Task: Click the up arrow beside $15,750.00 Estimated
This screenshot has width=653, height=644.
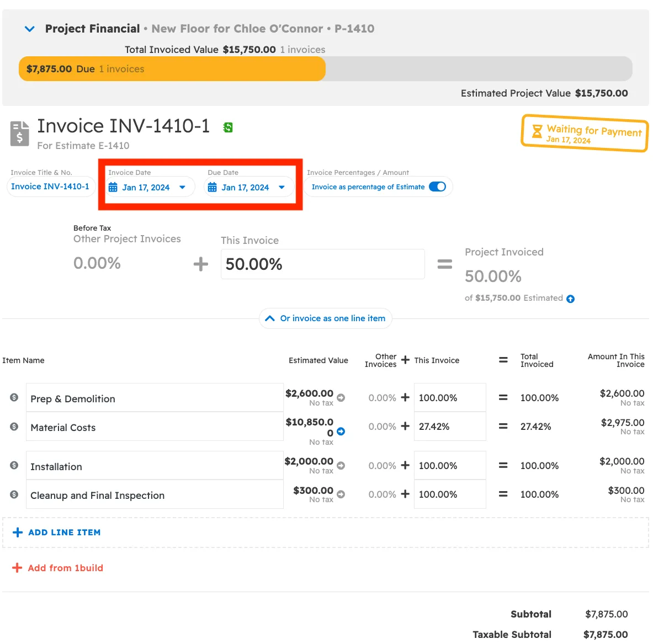Action: (570, 299)
